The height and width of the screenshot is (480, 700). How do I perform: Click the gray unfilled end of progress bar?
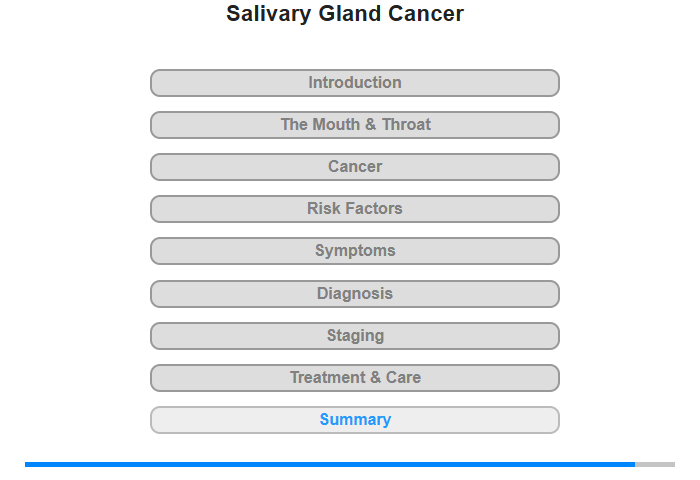pos(655,464)
